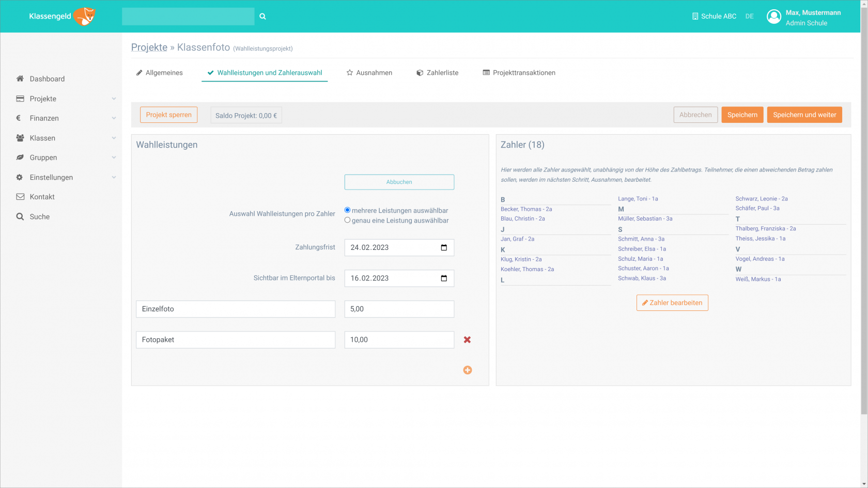Image resolution: width=868 pixels, height=488 pixels.
Task: Open Kontakt from the sidebar
Action: [42, 197]
